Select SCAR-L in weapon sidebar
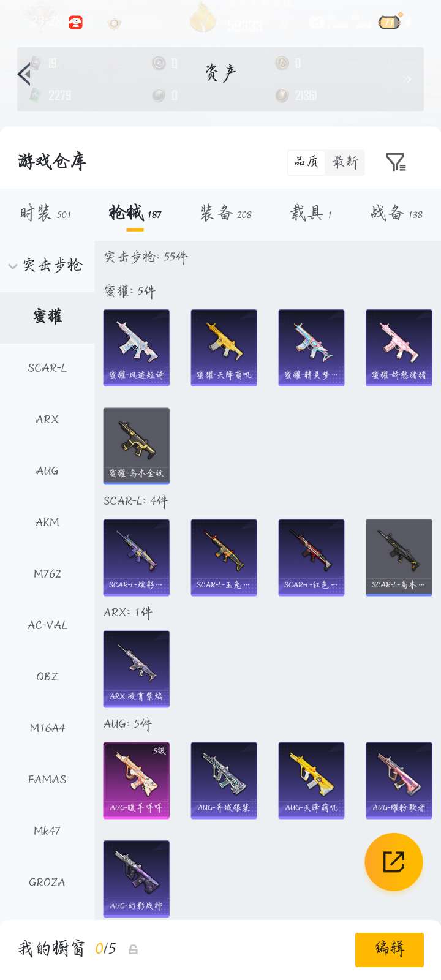This screenshot has width=441, height=980. (47, 368)
